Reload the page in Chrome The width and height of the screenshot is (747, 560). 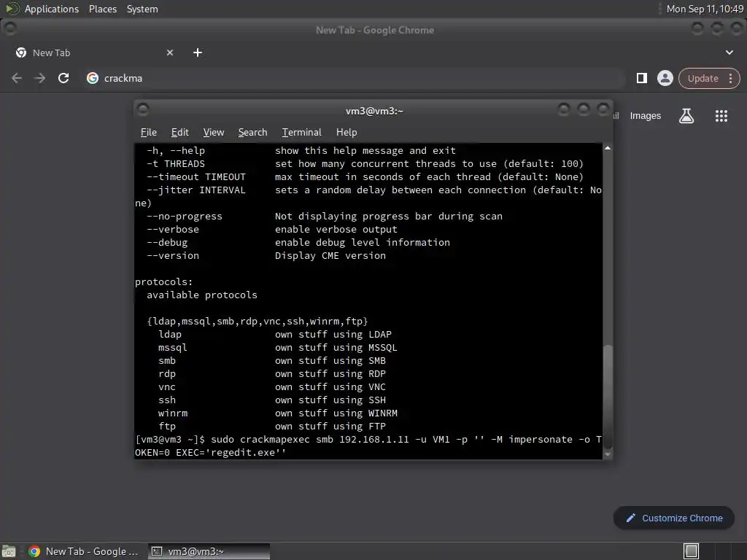pyautogui.click(x=63, y=78)
